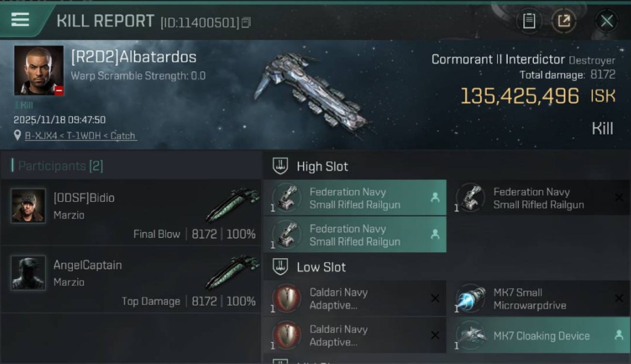Click the MK7 Cloaking Device icon

coord(470,335)
